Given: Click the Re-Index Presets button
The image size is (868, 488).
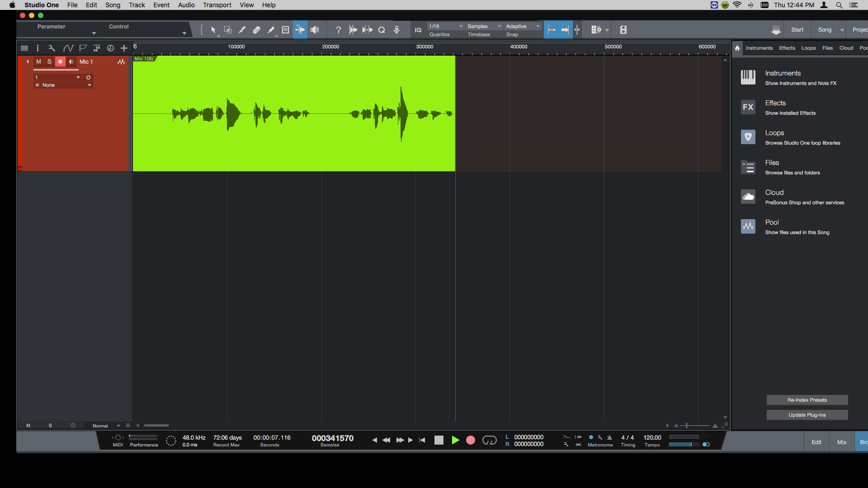Looking at the screenshot, I should (807, 400).
